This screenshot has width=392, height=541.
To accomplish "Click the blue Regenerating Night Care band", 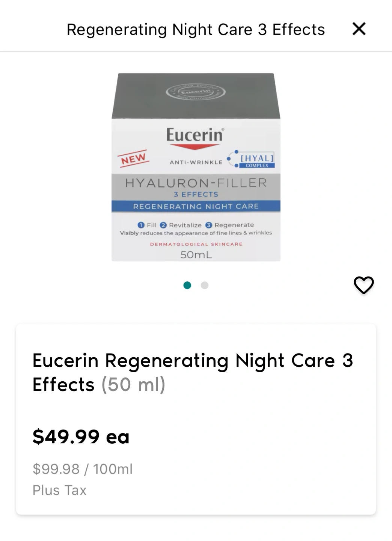I will tap(196, 206).
